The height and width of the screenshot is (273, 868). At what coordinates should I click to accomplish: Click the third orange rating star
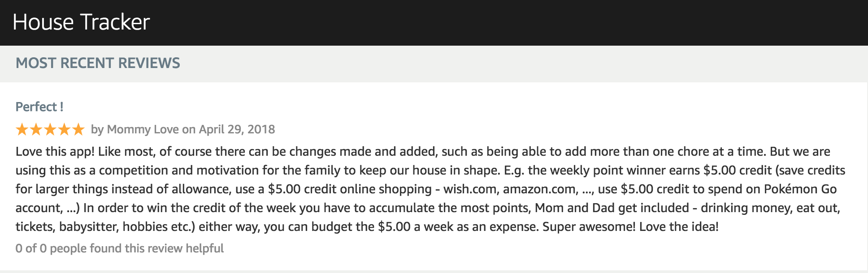pyautogui.click(x=50, y=130)
